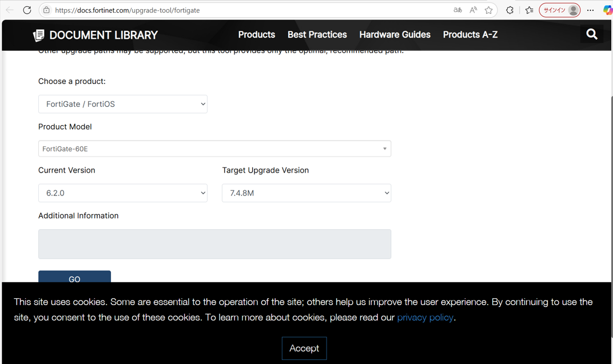This screenshot has height=364, width=613.
Task: Click the translate page icon in address bar
Action: tap(457, 10)
